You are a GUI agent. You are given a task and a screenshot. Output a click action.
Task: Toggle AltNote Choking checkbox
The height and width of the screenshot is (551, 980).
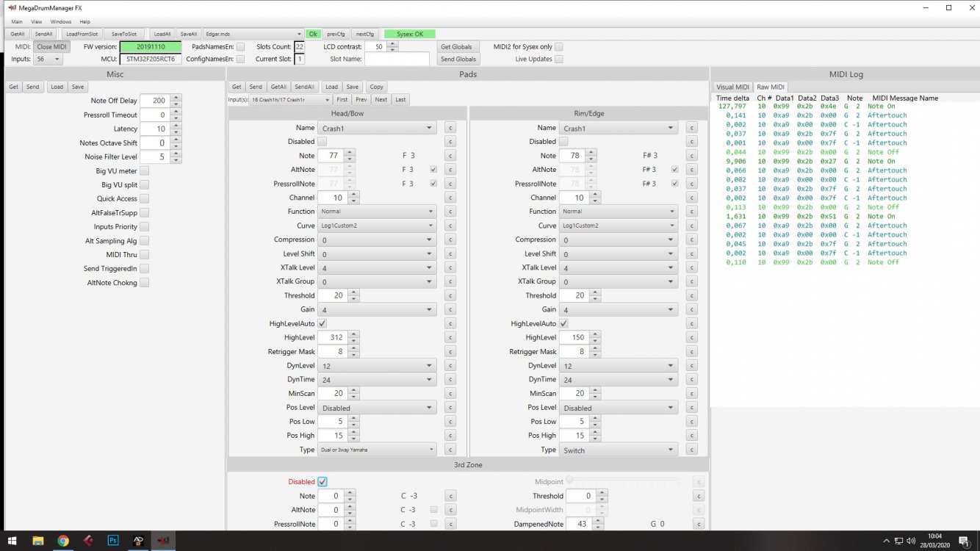[144, 282]
